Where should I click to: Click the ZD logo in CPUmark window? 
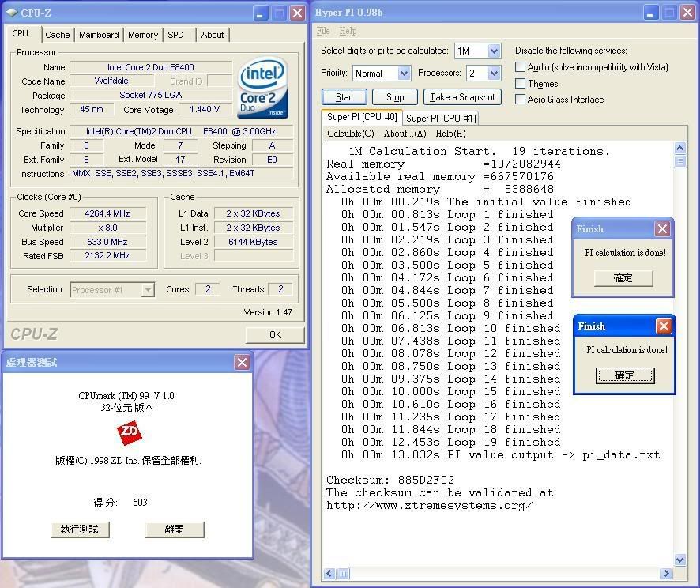click(x=130, y=432)
